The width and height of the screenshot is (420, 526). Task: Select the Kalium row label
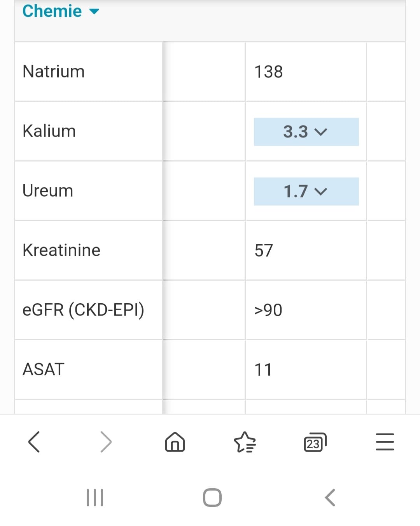(x=49, y=131)
